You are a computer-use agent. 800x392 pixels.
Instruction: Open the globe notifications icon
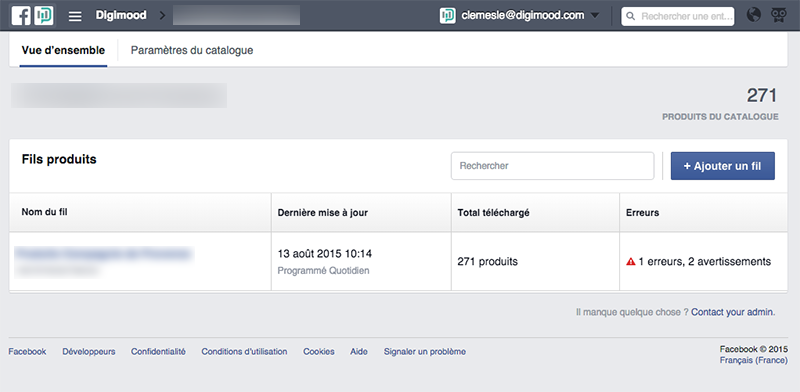click(754, 15)
